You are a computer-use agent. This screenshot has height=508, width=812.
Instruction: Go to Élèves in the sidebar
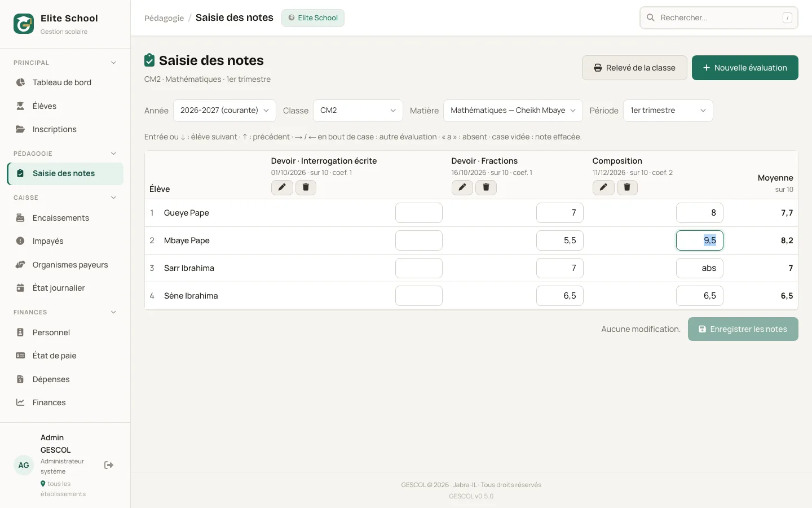[65, 106]
